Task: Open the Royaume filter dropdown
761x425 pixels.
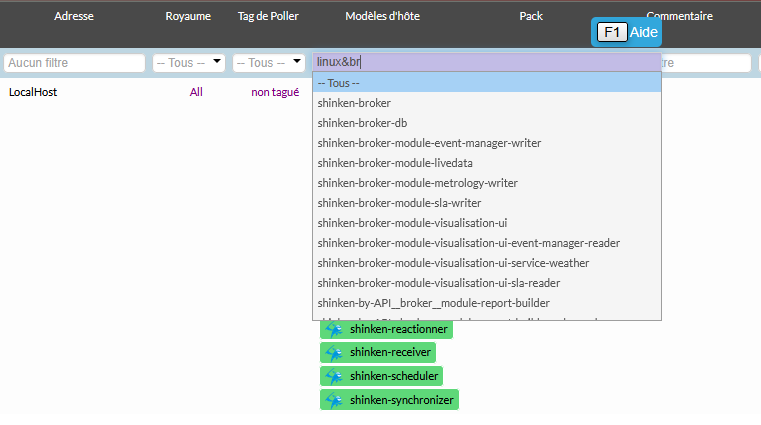Action: tap(188, 63)
